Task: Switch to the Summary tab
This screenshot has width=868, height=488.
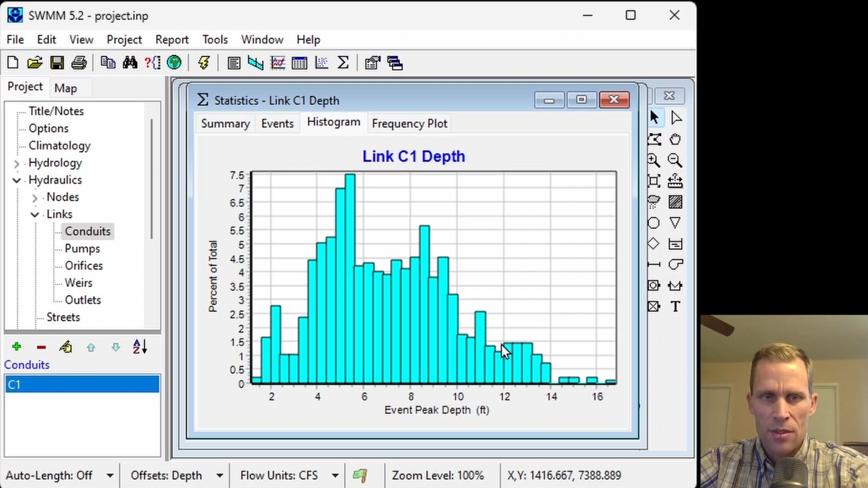Action: click(225, 124)
